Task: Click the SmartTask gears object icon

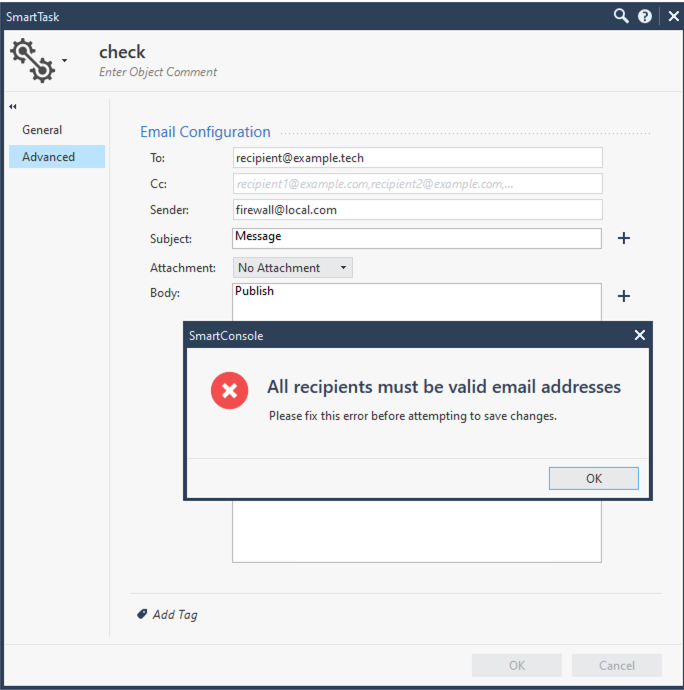Action: [x=32, y=60]
